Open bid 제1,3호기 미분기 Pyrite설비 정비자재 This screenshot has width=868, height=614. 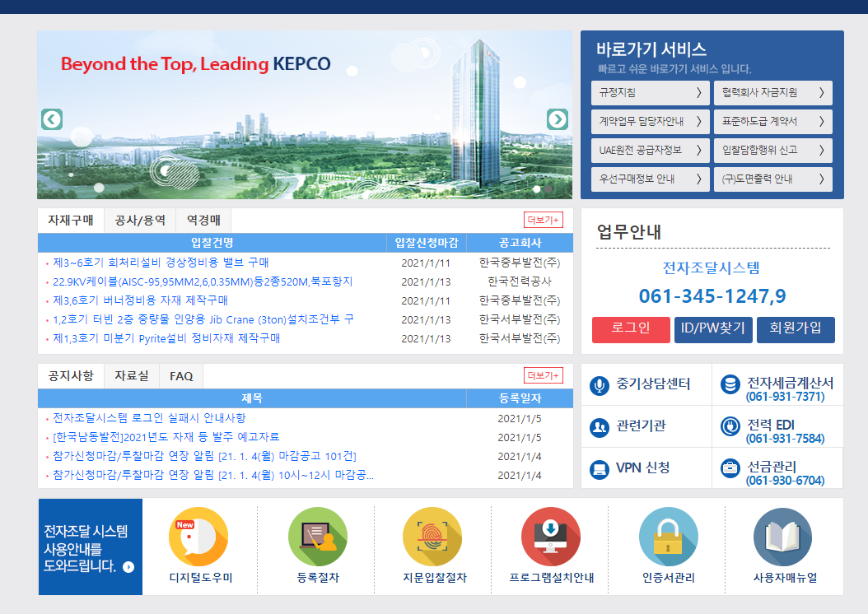click(166, 338)
